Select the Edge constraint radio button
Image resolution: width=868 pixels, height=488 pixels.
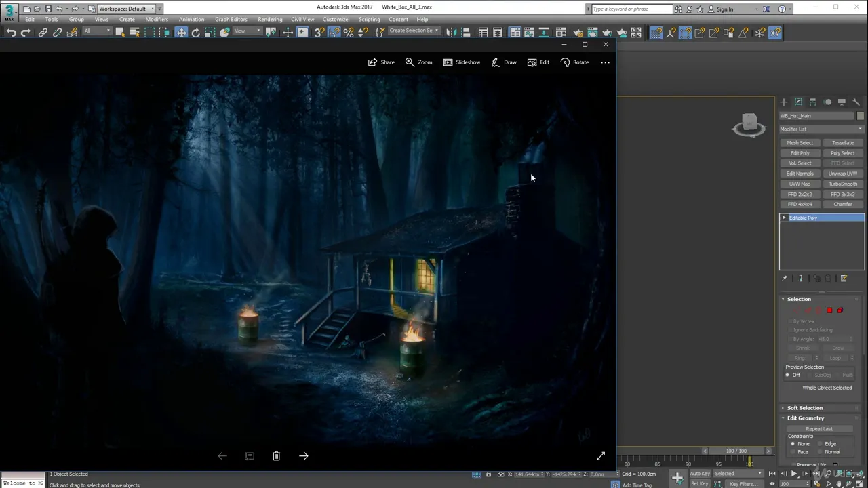pos(820,444)
